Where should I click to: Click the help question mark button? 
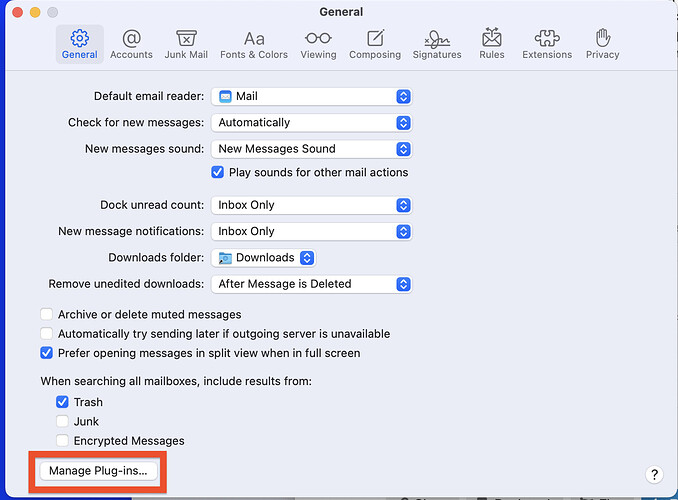(655, 475)
